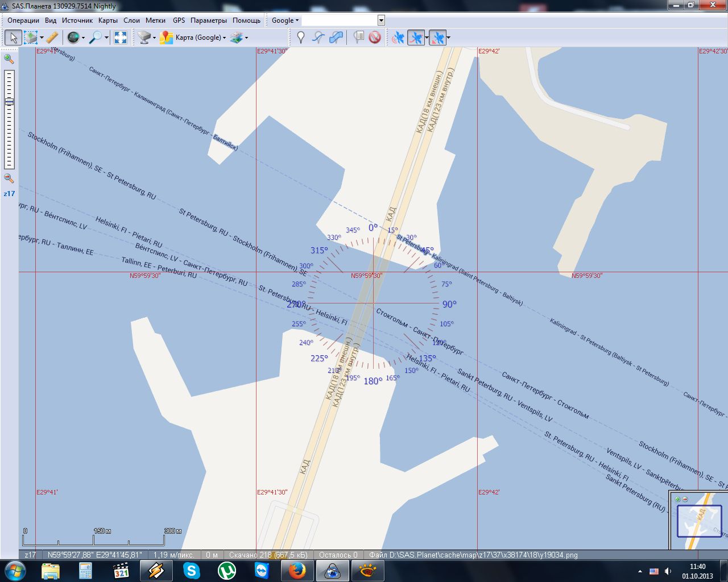This screenshot has height=582, width=728.
Task: Click the red zoom-out magnifier on sidebar
Action: point(9,178)
